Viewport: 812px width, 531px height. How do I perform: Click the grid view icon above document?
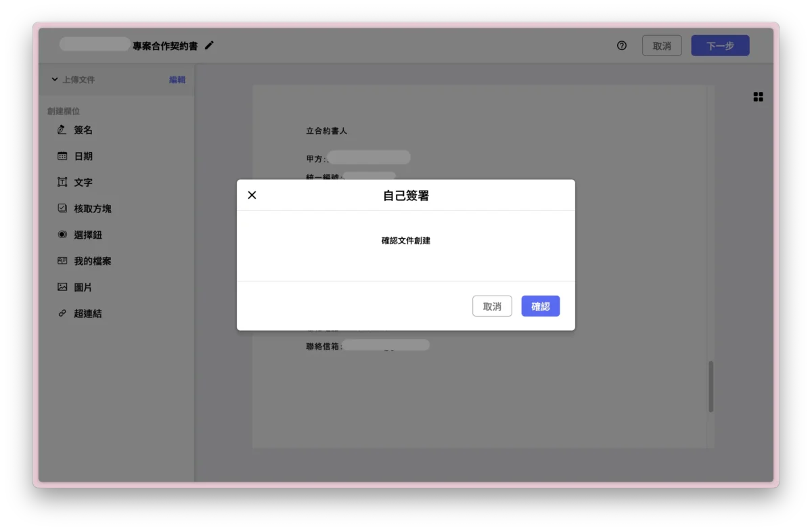(x=758, y=96)
